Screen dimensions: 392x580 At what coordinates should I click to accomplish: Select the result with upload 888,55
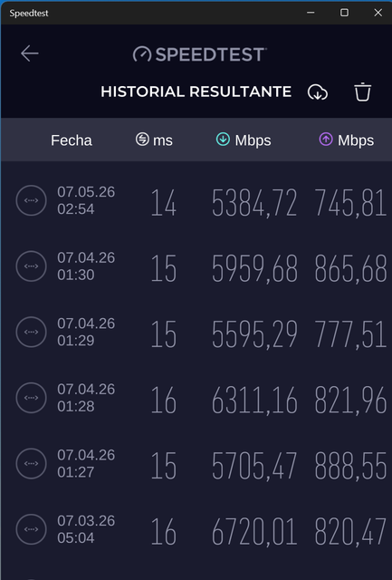coord(196,464)
